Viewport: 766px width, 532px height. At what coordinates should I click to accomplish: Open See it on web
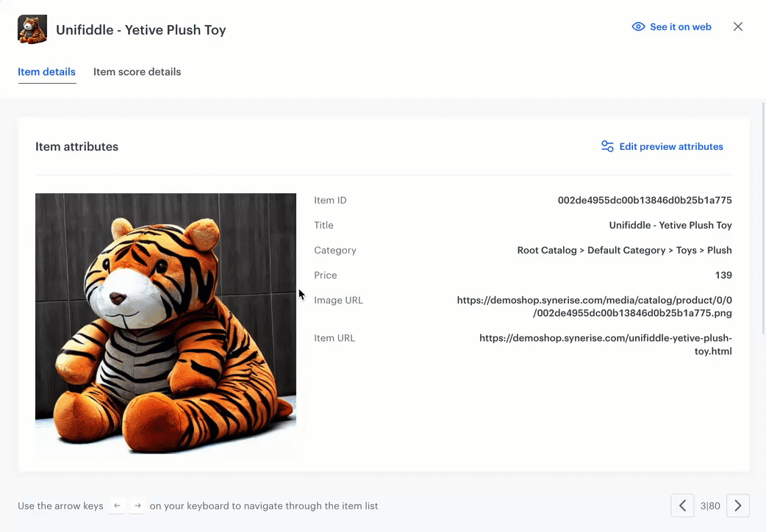pos(678,26)
